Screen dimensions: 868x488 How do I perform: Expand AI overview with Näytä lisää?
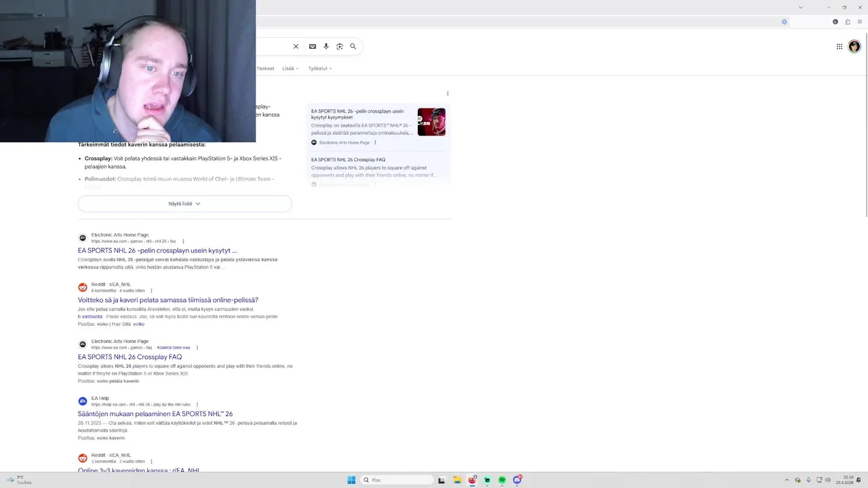(x=184, y=203)
